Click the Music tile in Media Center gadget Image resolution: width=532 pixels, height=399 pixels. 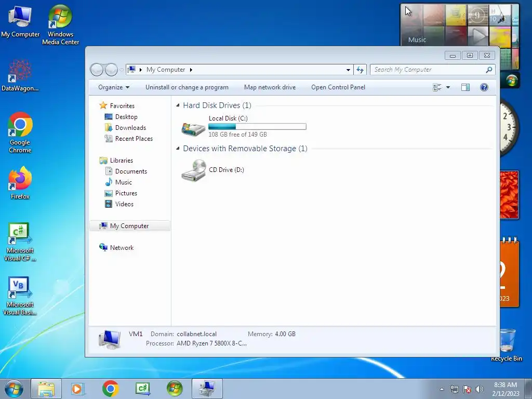point(417,39)
